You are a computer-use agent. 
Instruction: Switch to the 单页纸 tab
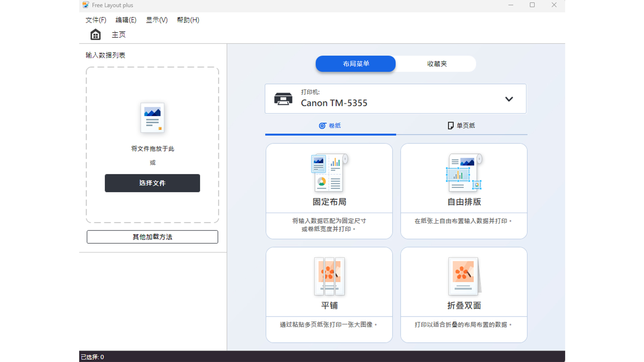[462, 126]
